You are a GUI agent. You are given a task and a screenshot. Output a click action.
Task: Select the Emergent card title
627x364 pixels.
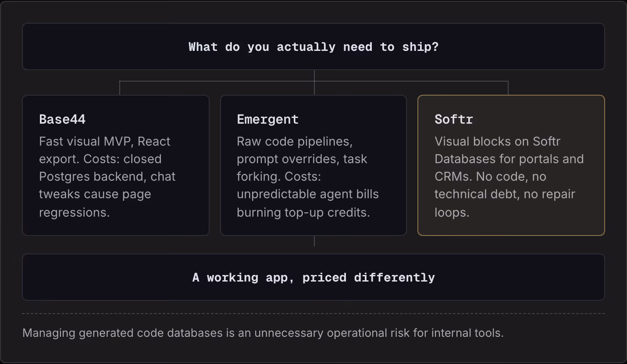pyautogui.click(x=267, y=119)
